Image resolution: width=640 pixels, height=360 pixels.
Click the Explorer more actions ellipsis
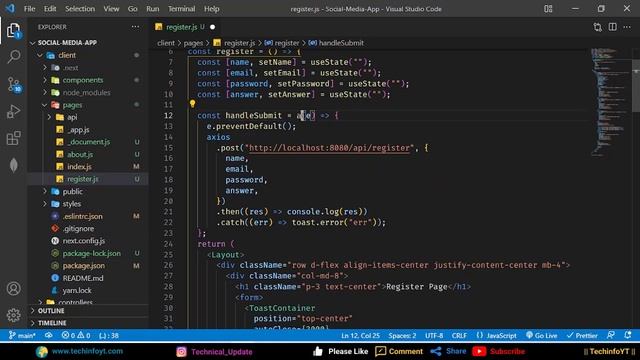135,27
